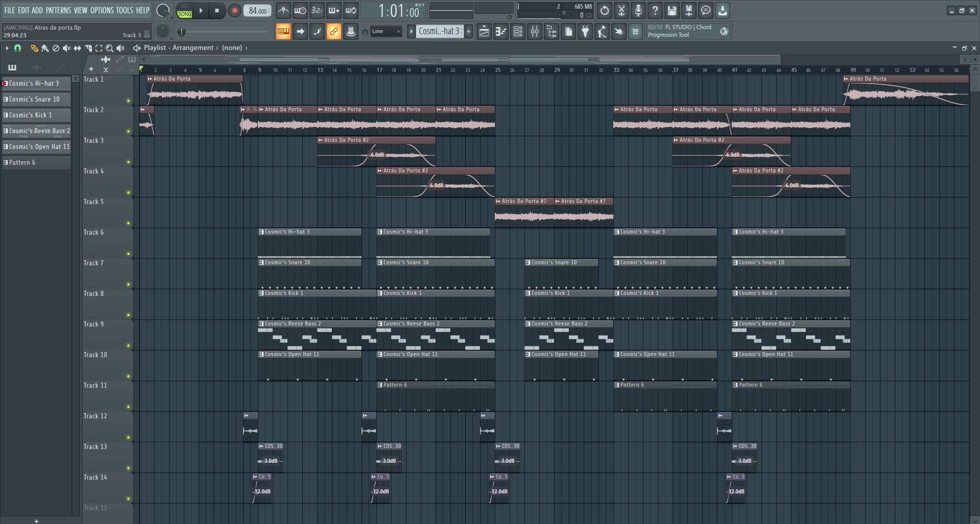This screenshot has width=980, height=524.
Task: Select Pattern 6 in pattern picker
Action: (36, 163)
